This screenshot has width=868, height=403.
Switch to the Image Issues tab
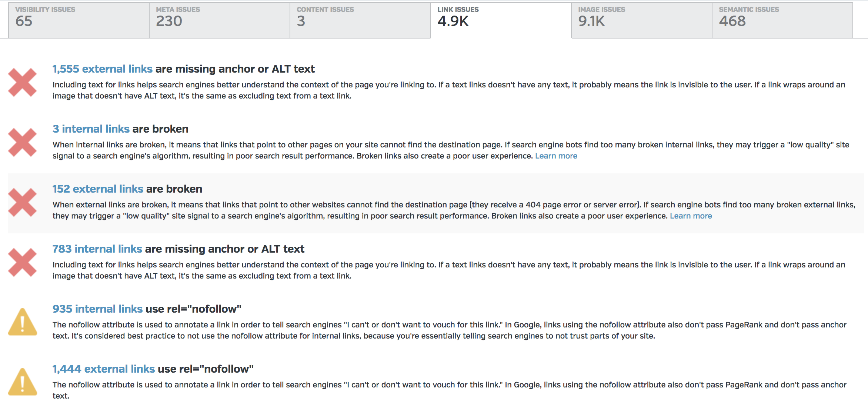pyautogui.click(x=641, y=20)
